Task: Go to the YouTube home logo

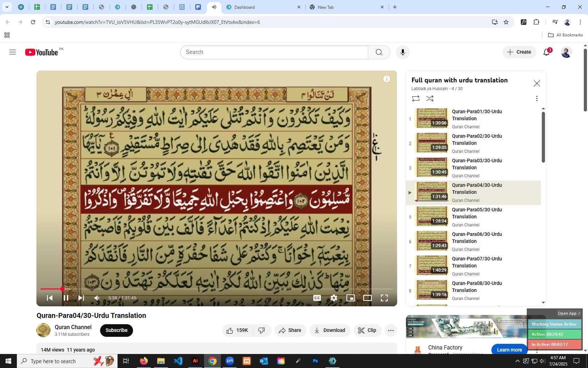Action: click(41, 52)
